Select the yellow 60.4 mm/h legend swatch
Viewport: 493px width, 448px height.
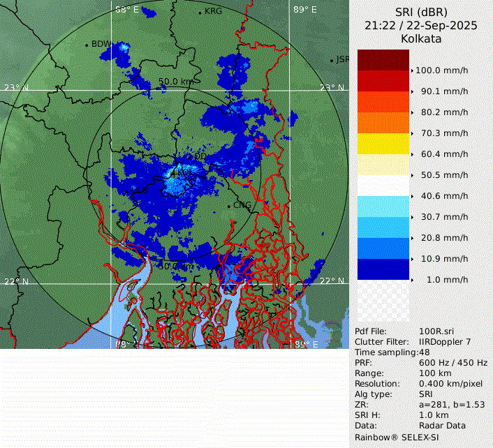pos(383,144)
